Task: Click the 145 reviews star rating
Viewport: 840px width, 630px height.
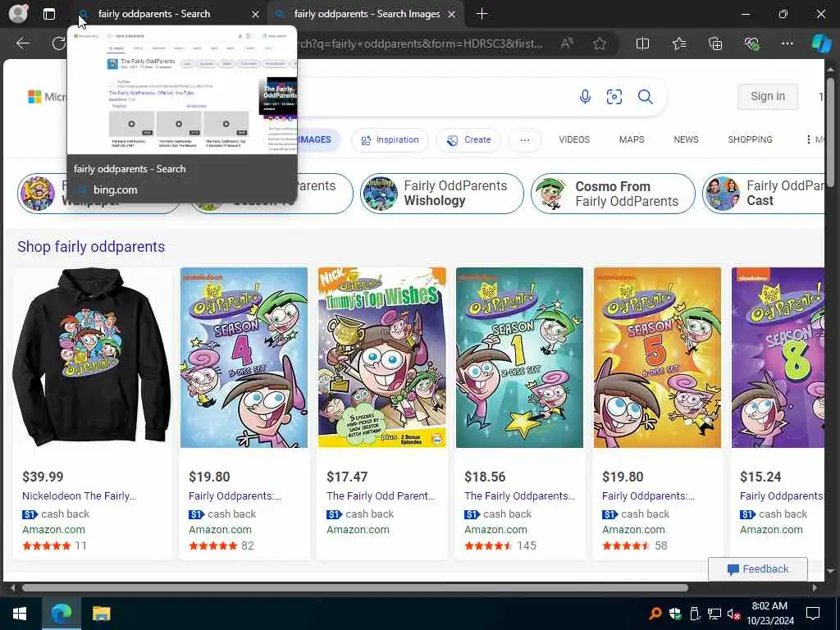Action: point(500,546)
